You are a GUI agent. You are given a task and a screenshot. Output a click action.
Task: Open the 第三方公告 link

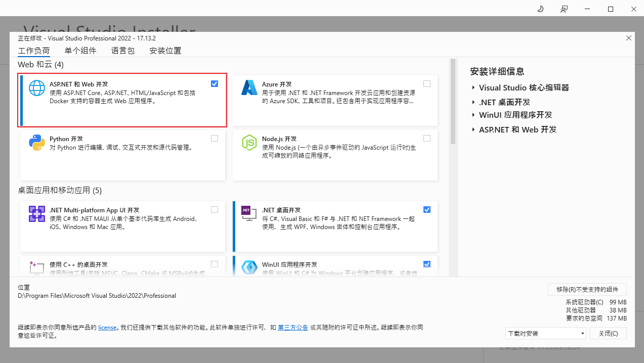(293, 328)
